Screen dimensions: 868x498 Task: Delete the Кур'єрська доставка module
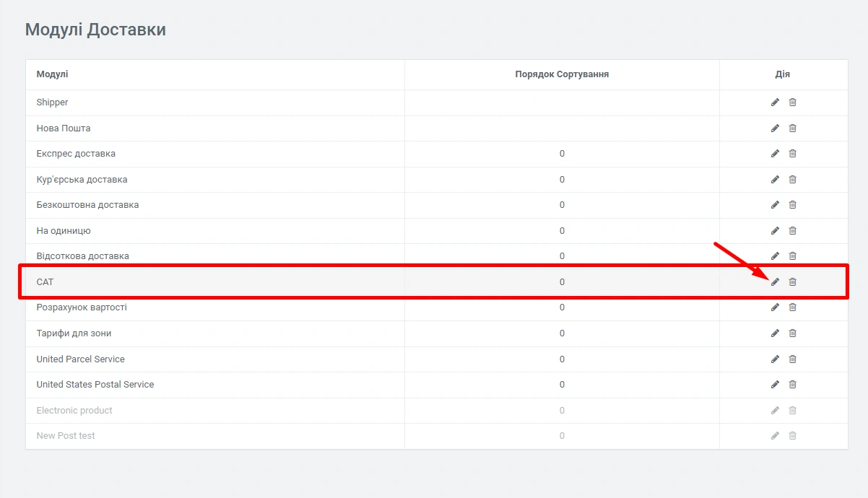[x=792, y=180]
